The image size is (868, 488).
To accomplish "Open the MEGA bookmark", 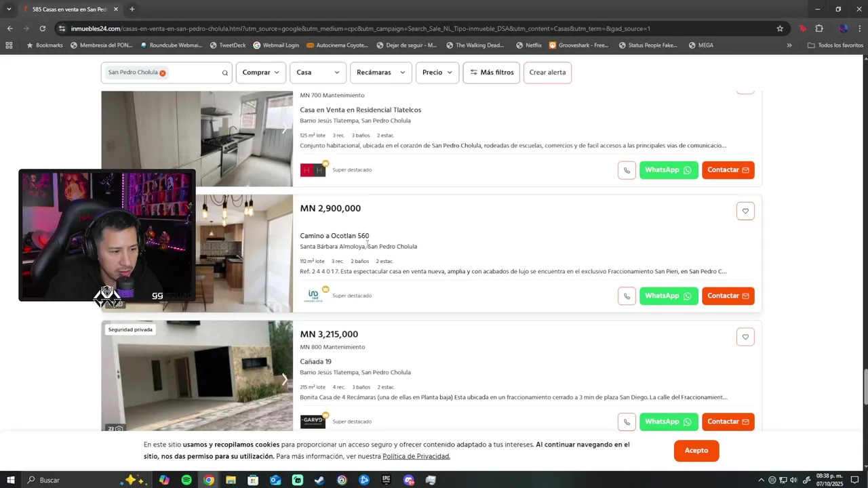I will point(701,45).
